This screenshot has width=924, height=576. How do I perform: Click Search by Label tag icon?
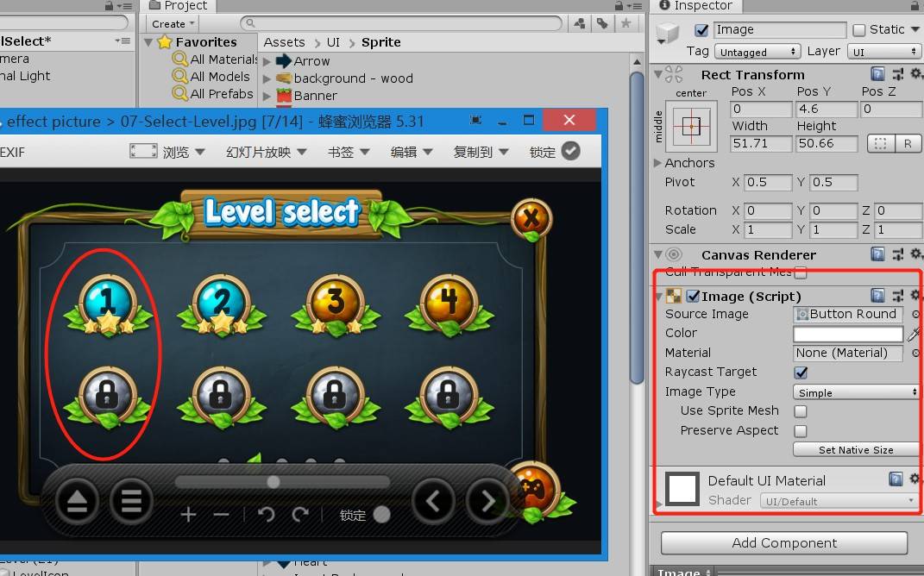coord(602,23)
